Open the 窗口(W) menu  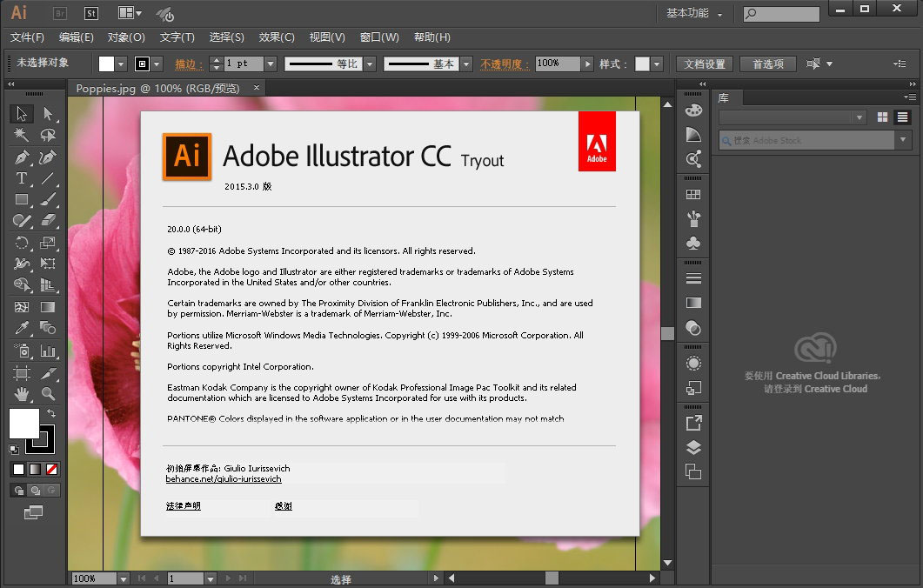point(379,37)
